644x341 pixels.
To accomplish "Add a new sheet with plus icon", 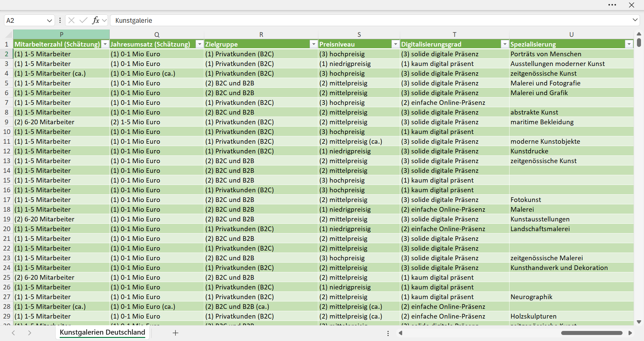I will pos(175,333).
